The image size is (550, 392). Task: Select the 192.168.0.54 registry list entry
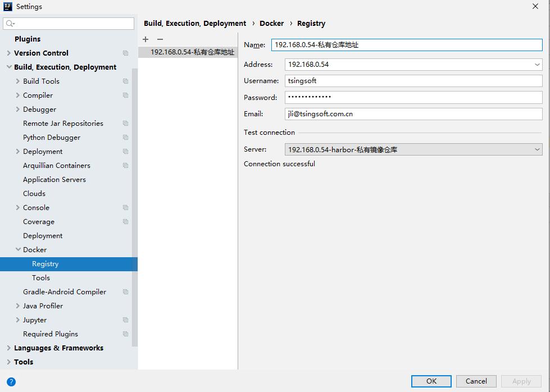192,52
